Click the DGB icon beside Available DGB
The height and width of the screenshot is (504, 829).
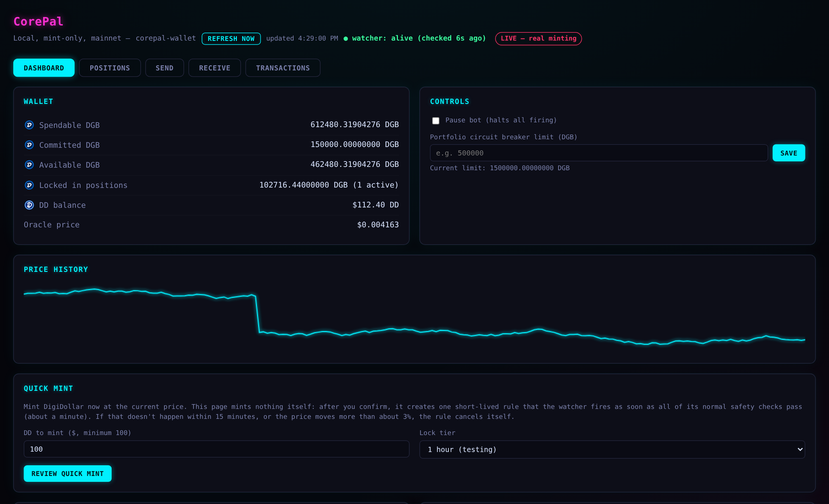[29, 165]
